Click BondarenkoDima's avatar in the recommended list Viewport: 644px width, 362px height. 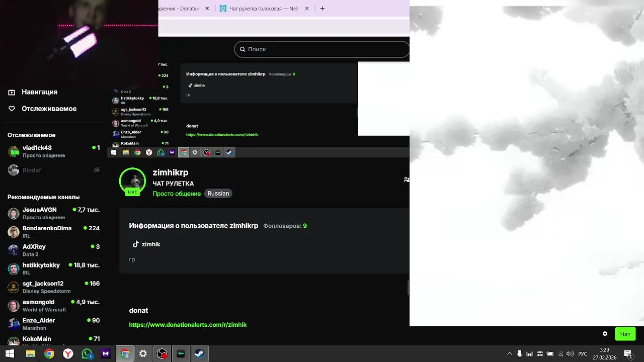coord(14,232)
